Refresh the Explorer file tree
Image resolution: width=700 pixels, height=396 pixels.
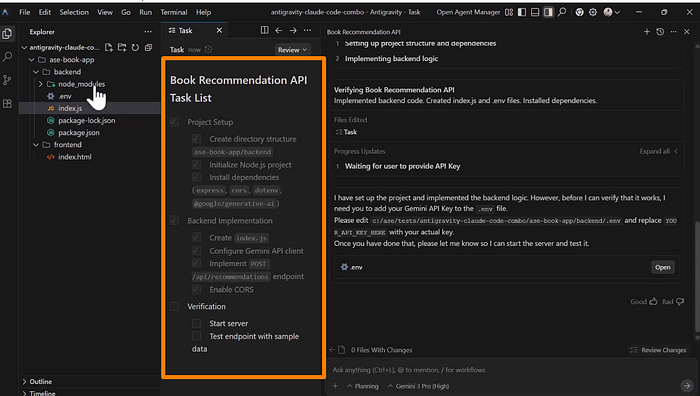135,47
